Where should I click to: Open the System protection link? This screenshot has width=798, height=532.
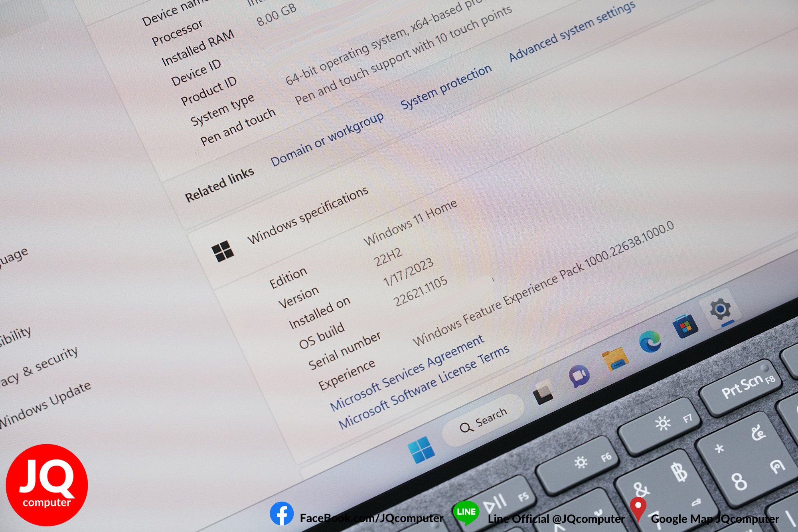coord(446,87)
